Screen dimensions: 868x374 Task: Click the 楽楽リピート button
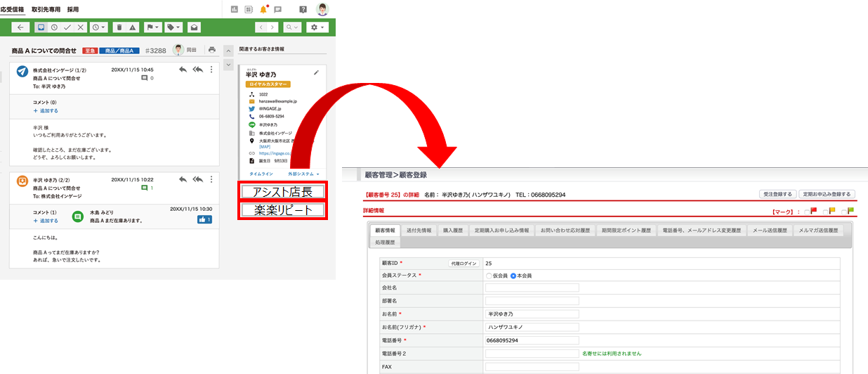point(282,209)
